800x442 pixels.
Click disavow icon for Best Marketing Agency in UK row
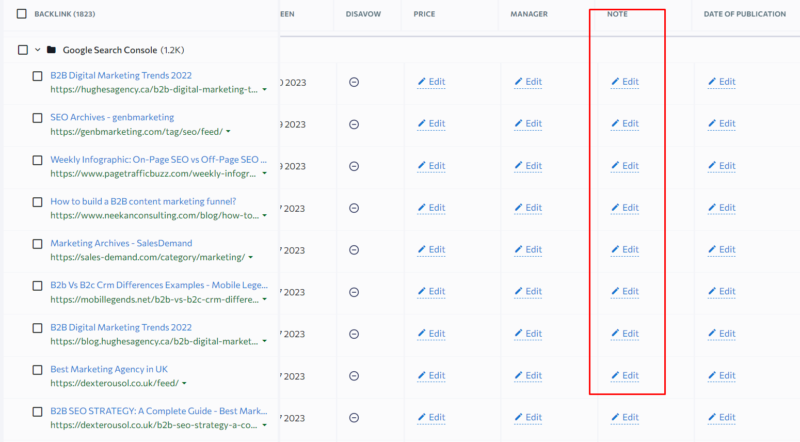pyautogui.click(x=354, y=376)
